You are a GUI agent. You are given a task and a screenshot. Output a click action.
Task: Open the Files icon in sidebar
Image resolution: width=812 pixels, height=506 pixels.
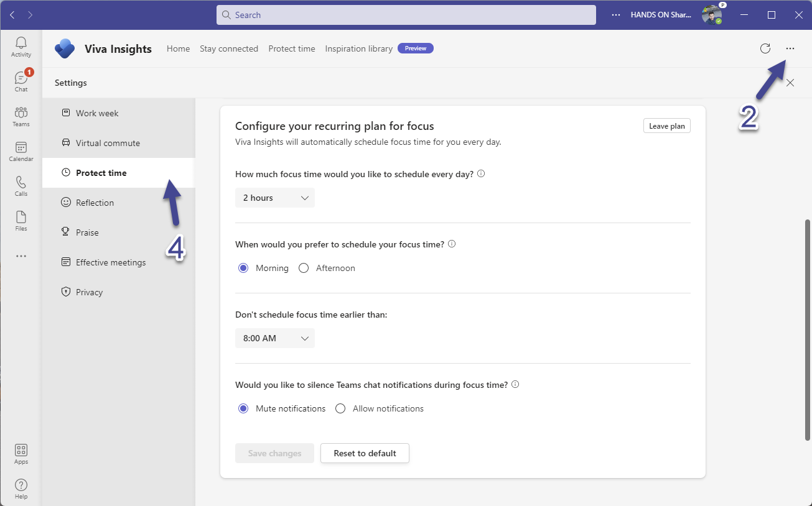click(x=21, y=220)
